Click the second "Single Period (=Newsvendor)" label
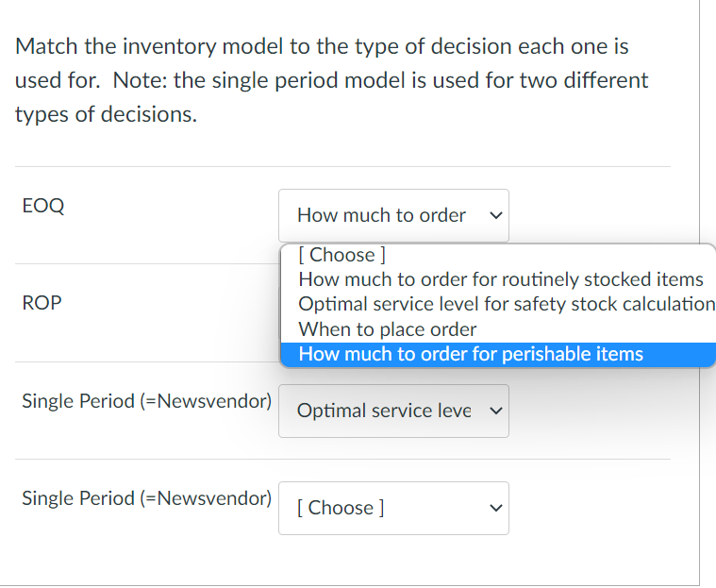This screenshot has width=716, height=588. [x=146, y=497]
